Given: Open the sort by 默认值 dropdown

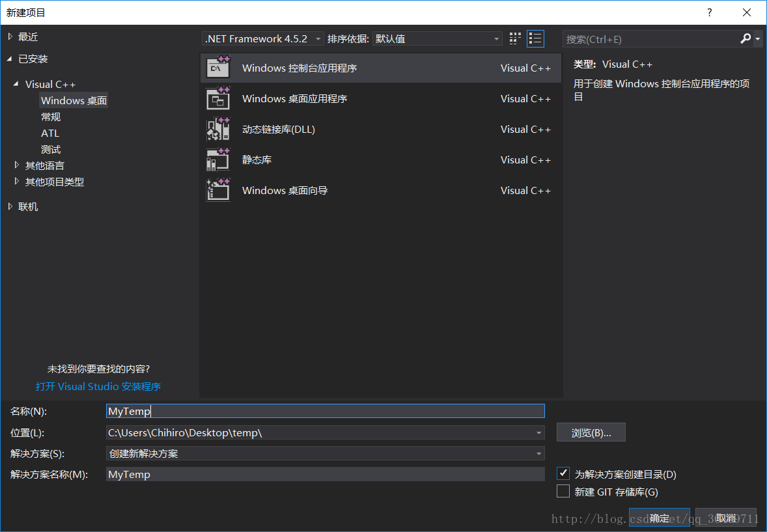Looking at the screenshot, I should click(438, 38).
